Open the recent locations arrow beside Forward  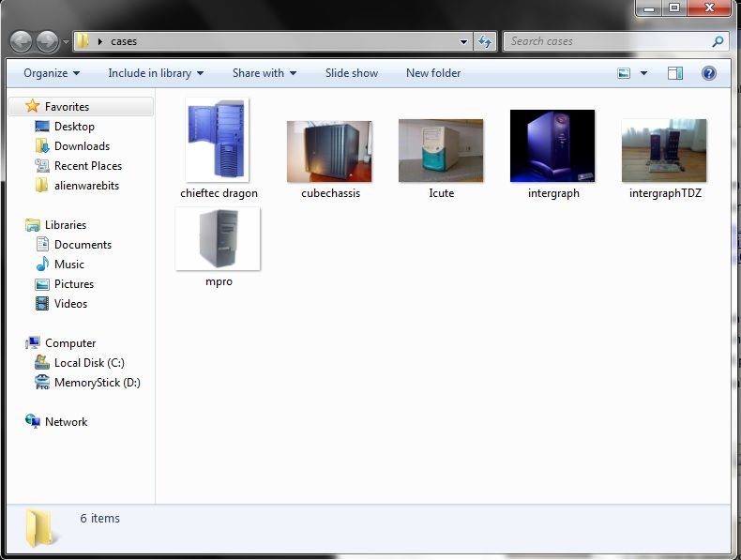tap(66, 42)
